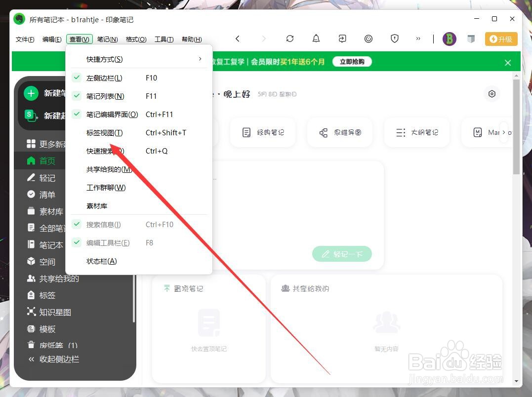532x397 pixels.
Task: Expand the toolbar overflow double-chevron
Action: click(418, 39)
